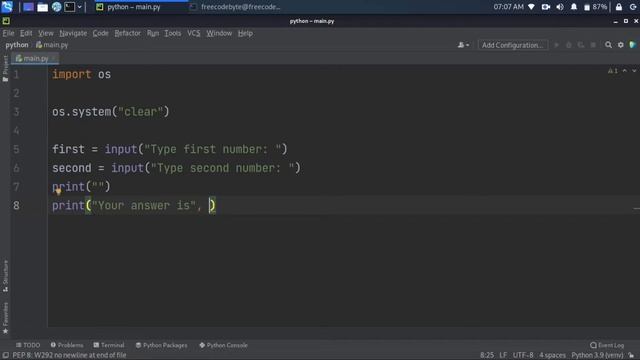Click the Run (play) icon

point(556,45)
